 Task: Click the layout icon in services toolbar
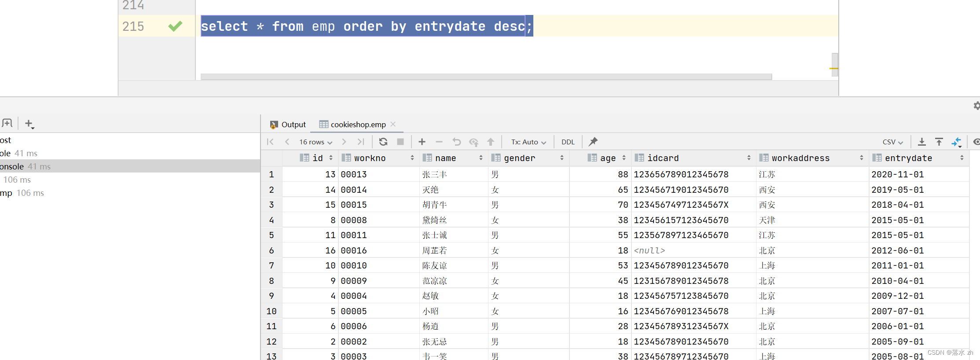(7, 123)
